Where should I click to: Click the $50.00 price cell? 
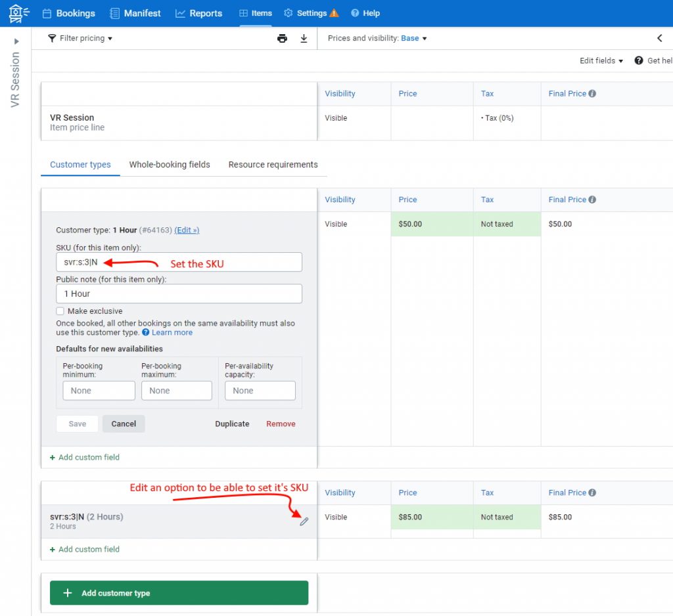(x=432, y=224)
